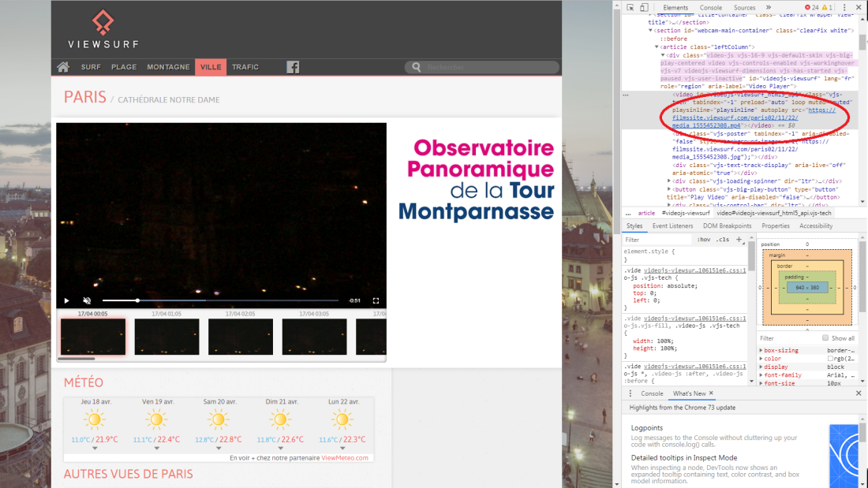Expand the Jeu 18 avr. forecast arrow
Screen dimensions: 868x488
click(x=95, y=448)
